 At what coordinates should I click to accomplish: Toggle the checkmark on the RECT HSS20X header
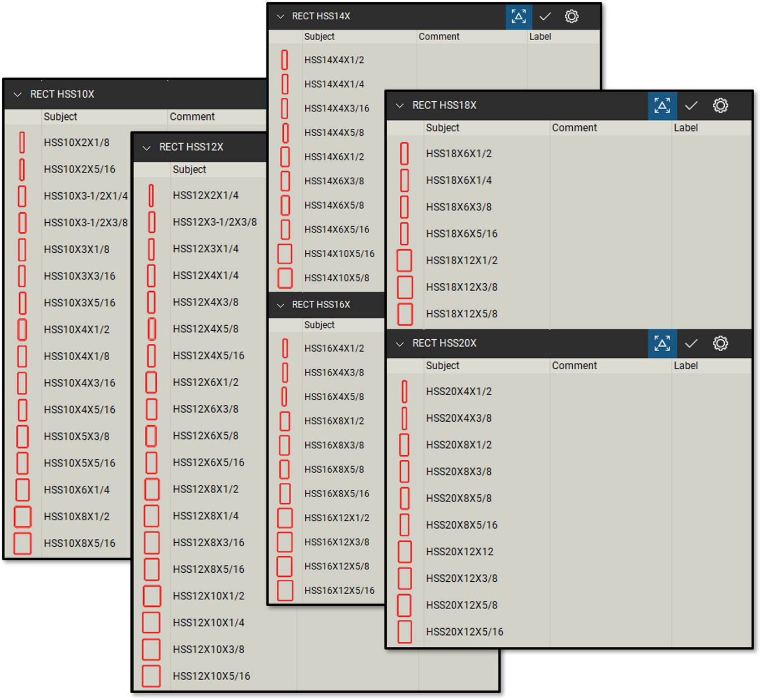click(691, 343)
